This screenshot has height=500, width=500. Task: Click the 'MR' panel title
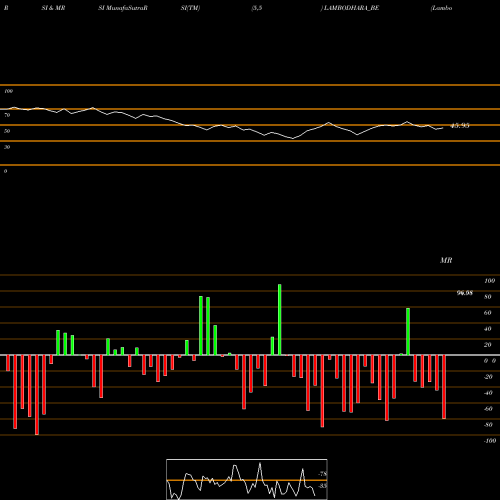pyautogui.click(x=446, y=260)
